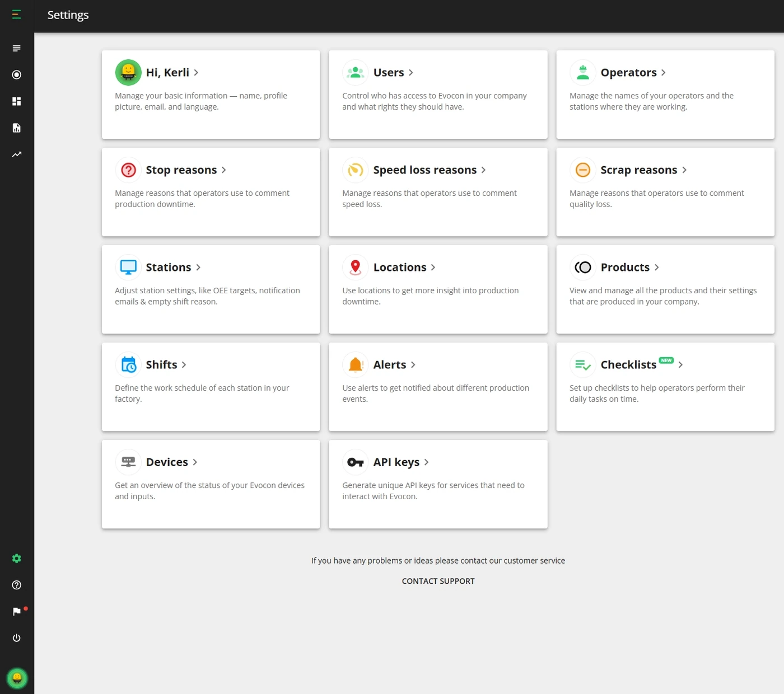The image size is (784, 694).
Task: Click chevron next to Hi, Kerli
Action: [196, 73]
